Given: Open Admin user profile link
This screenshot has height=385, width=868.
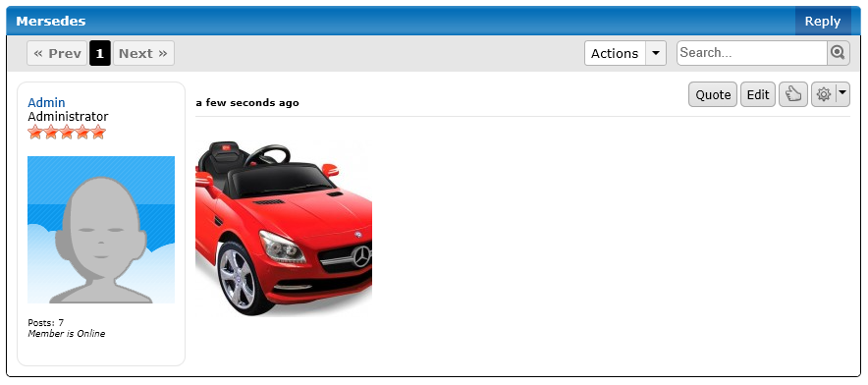Looking at the screenshot, I should pyautogui.click(x=46, y=102).
